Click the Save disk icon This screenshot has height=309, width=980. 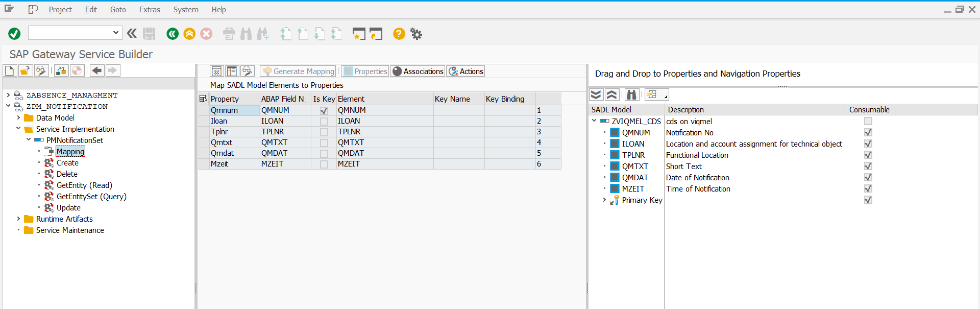(149, 34)
